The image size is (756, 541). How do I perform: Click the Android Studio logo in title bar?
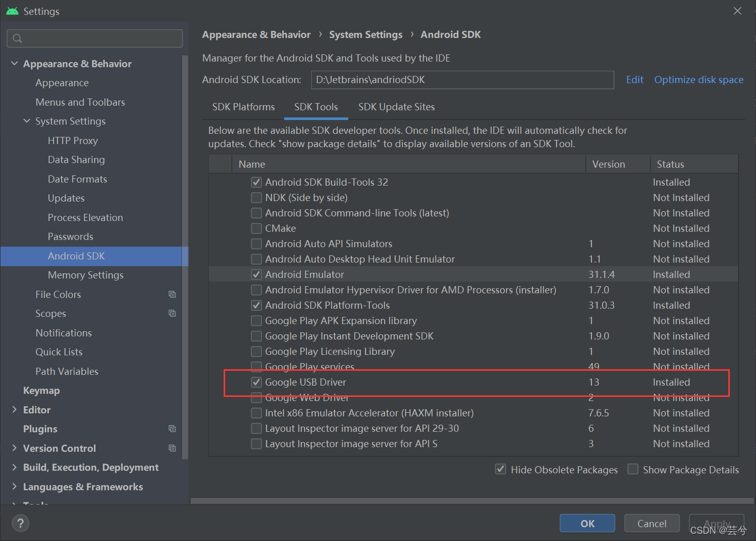coord(12,11)
